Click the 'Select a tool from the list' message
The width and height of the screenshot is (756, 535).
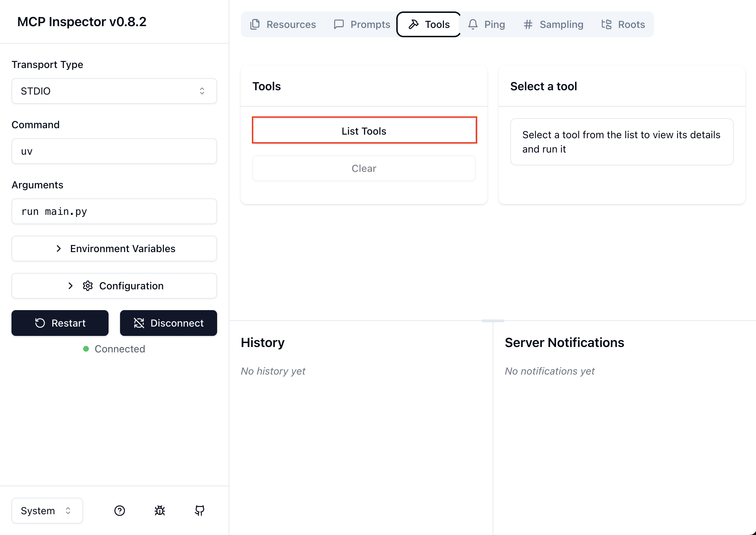622,142
